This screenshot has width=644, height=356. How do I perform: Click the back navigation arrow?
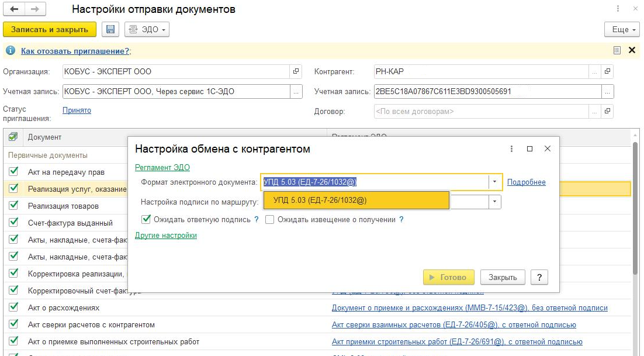pyautogui.click(x=13, y=10)
